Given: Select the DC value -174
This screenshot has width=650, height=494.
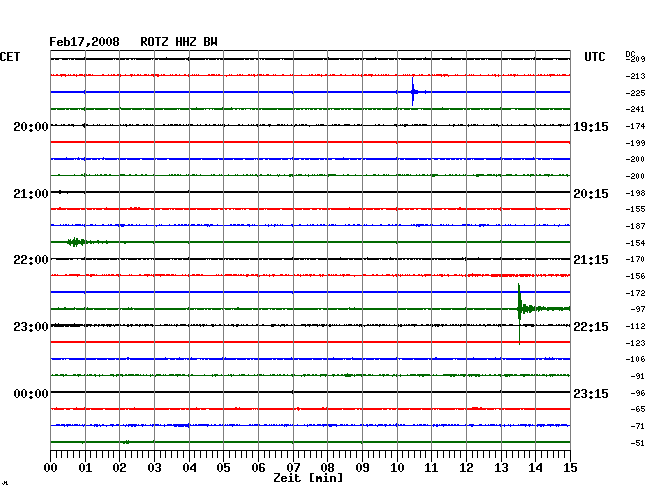Looking at the screenshot, I should pyautogui.click(x=635, y=126).
